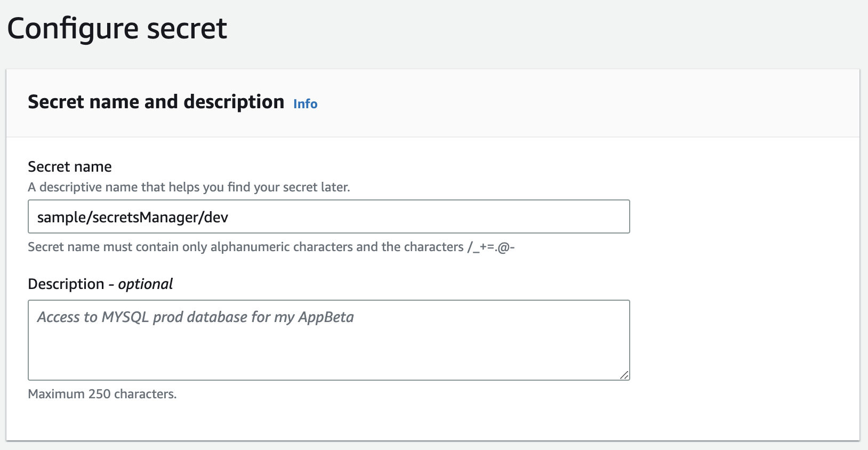The image size is (868, 450).
Task: Focus the Description optional text area
Action: (x=328, y=347)
